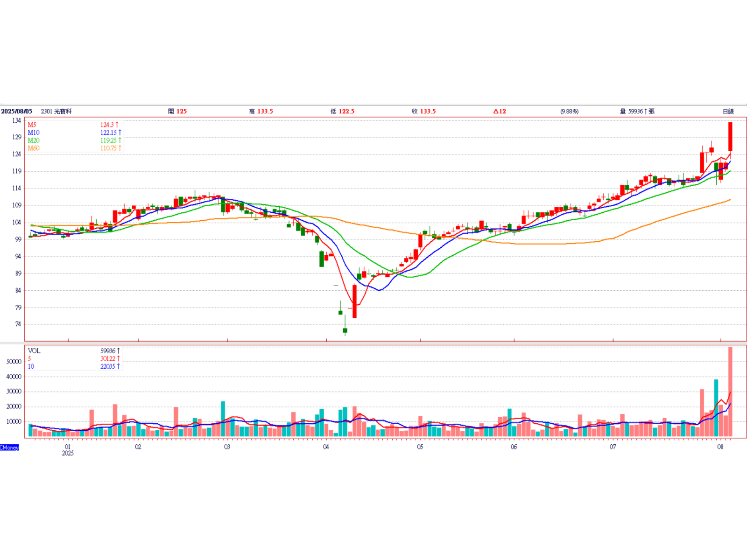The width and height of the screenshot is (747, 560).
Task: Click the up-arrow beside VOL 59936
Action: click(118, 351)
